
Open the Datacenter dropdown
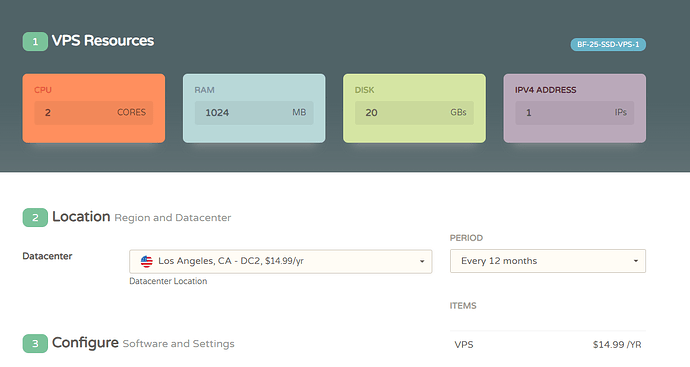click(x=281, y=261)
